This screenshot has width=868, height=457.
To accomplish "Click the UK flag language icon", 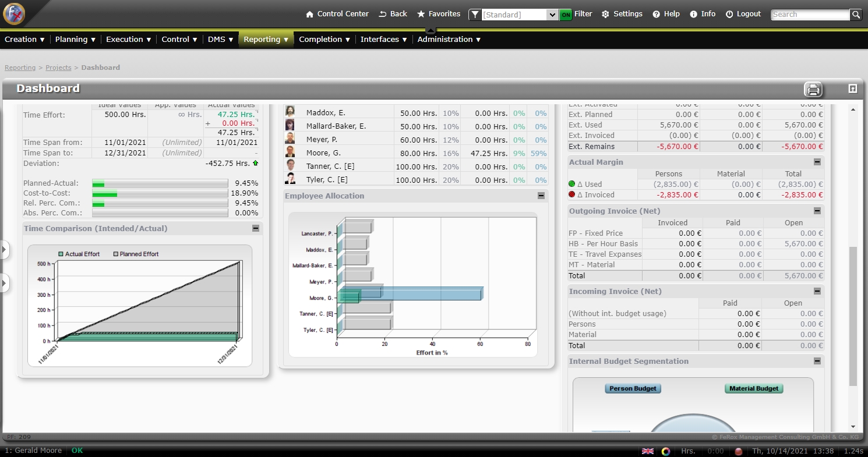I will [648, 451].
